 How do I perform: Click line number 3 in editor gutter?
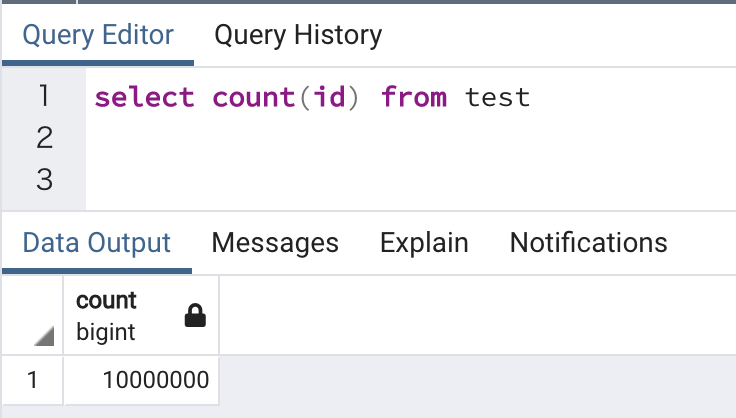click(x=44, y=179)
